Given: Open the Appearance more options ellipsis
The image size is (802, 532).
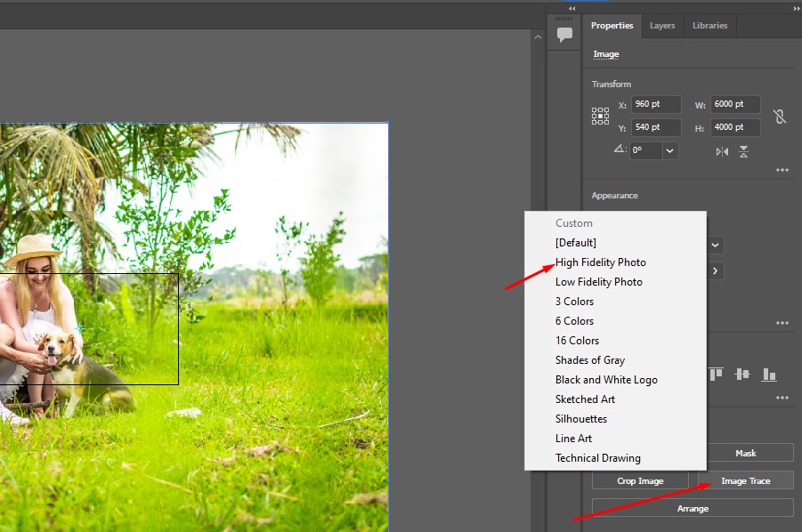Looking at the screenshot, I should click(782, 323).
